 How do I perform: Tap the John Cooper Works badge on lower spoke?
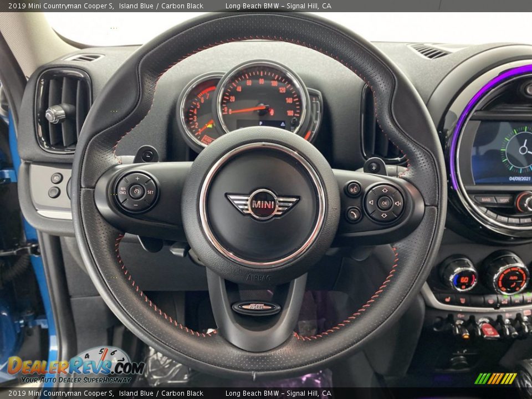(x=257, y=308)
